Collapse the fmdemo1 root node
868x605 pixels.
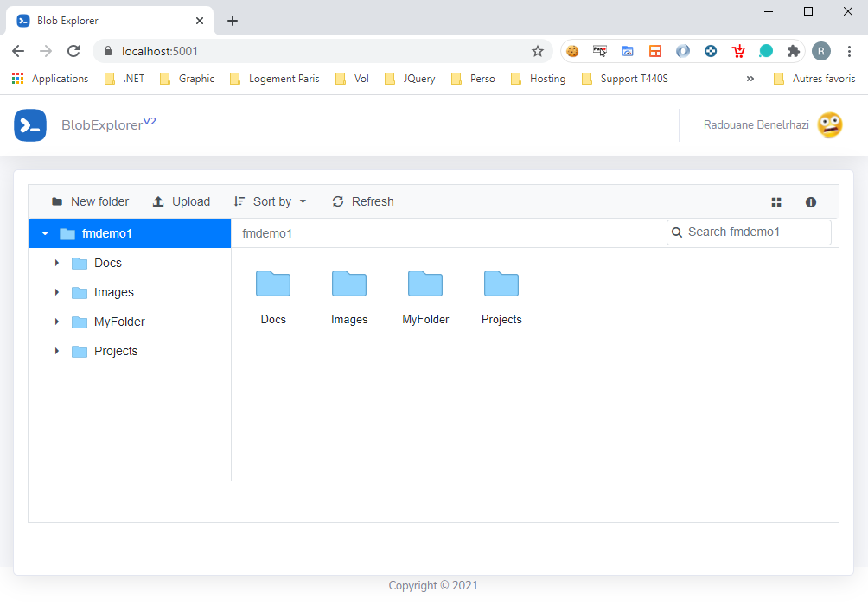coord(45,232)
